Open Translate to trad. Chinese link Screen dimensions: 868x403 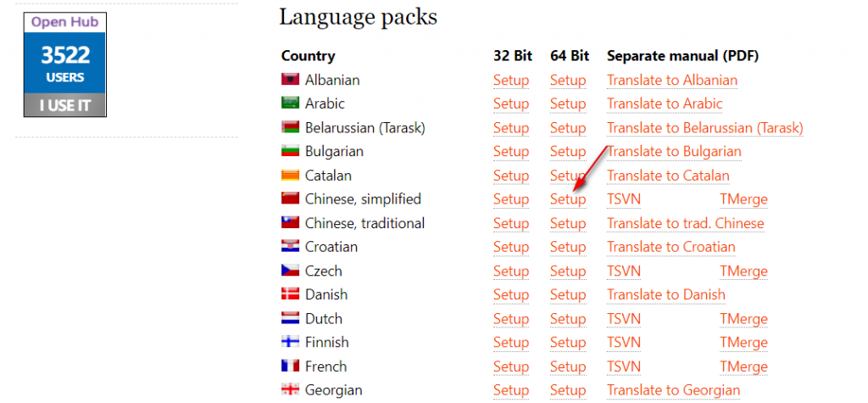(x=685, y=223)
